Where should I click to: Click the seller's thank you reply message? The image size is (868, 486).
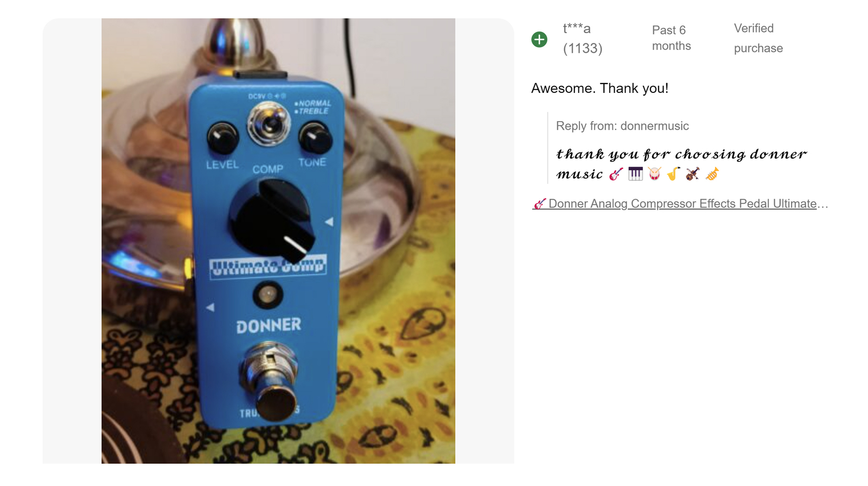[681, 164]
